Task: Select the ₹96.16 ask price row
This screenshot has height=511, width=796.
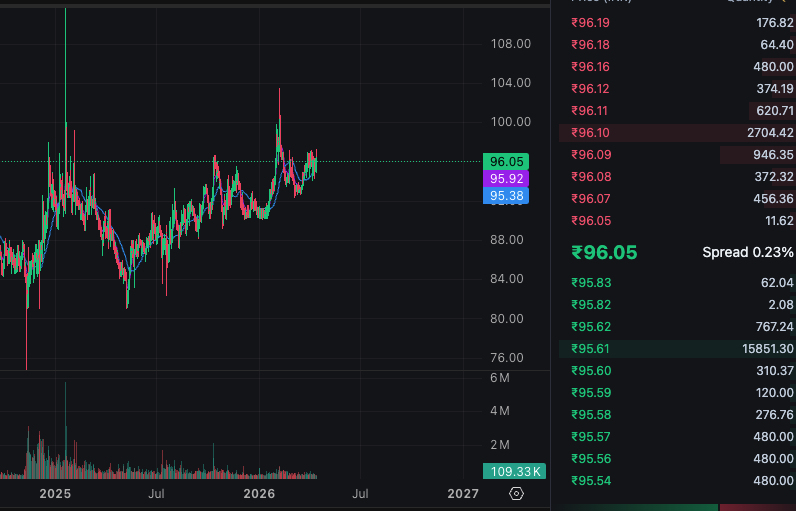Action: coord(677,67)
